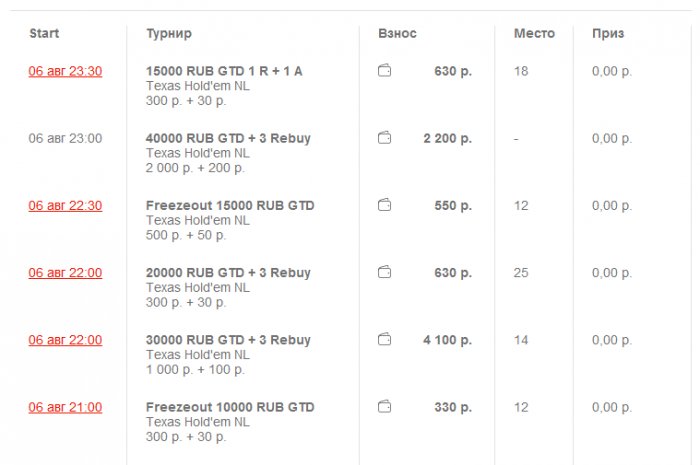Click the 4 100 р. buy-in amount
The height and width of the screenshot is (465, 700).
447,340
